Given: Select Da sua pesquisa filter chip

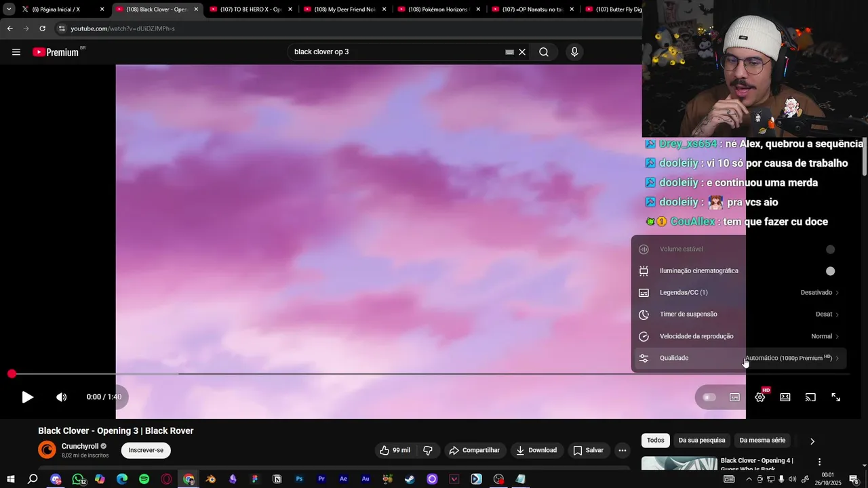Looking at the screenshot, I should coord(702,441).
